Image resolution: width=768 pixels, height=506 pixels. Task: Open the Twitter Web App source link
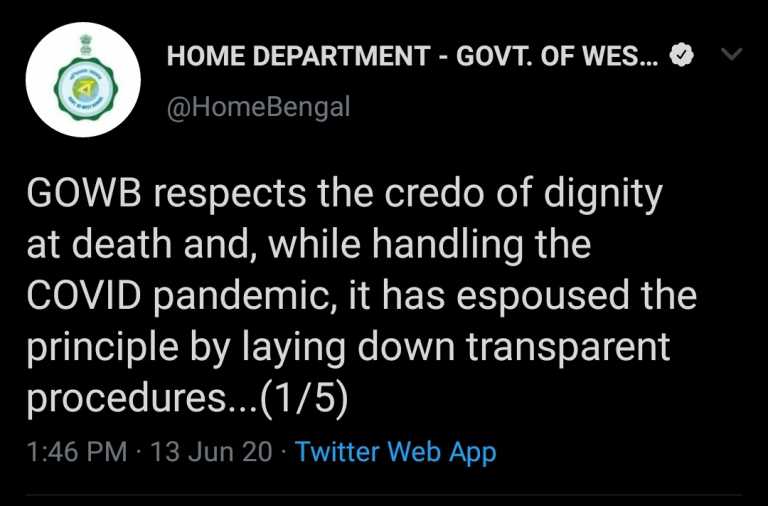pos(396,452)
